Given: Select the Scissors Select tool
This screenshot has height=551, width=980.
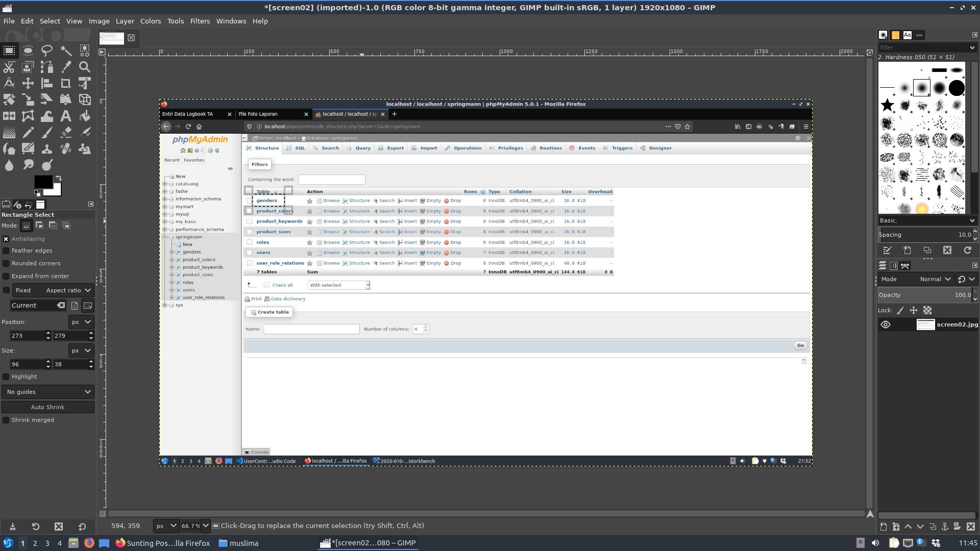Looking at the screenshot, I should click(x=9, y=67).
